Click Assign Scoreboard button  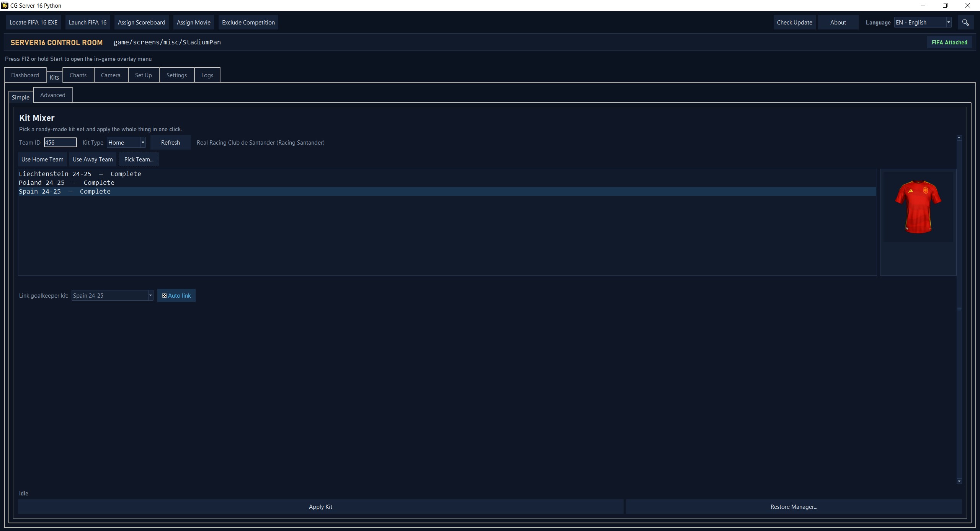[x=142, y=23]
